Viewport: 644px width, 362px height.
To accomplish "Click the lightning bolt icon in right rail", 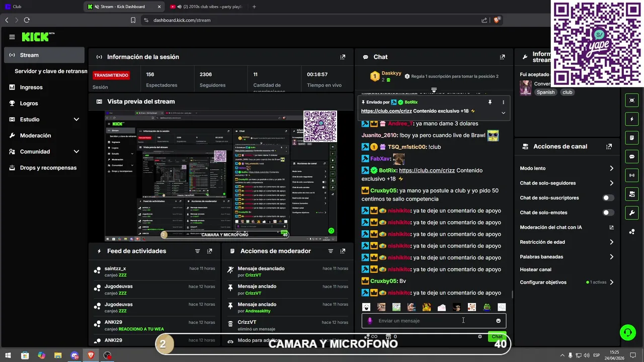I will tap(632, 119).
